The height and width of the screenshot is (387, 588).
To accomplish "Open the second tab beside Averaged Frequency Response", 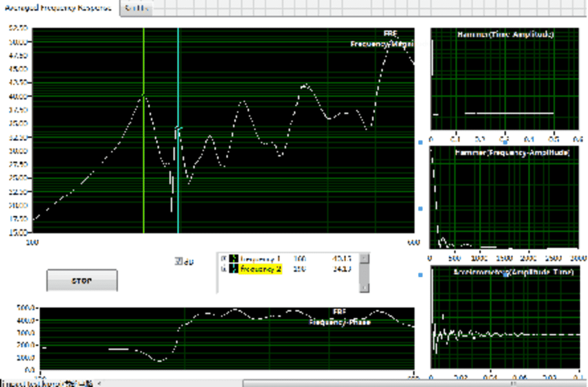I will [136, 9].
